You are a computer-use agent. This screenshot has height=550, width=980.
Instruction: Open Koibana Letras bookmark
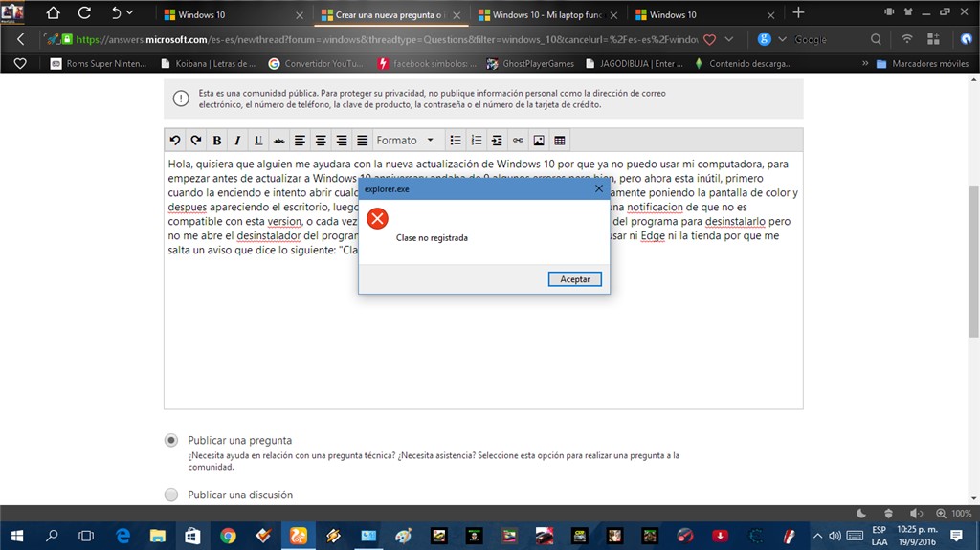[208, 64]
